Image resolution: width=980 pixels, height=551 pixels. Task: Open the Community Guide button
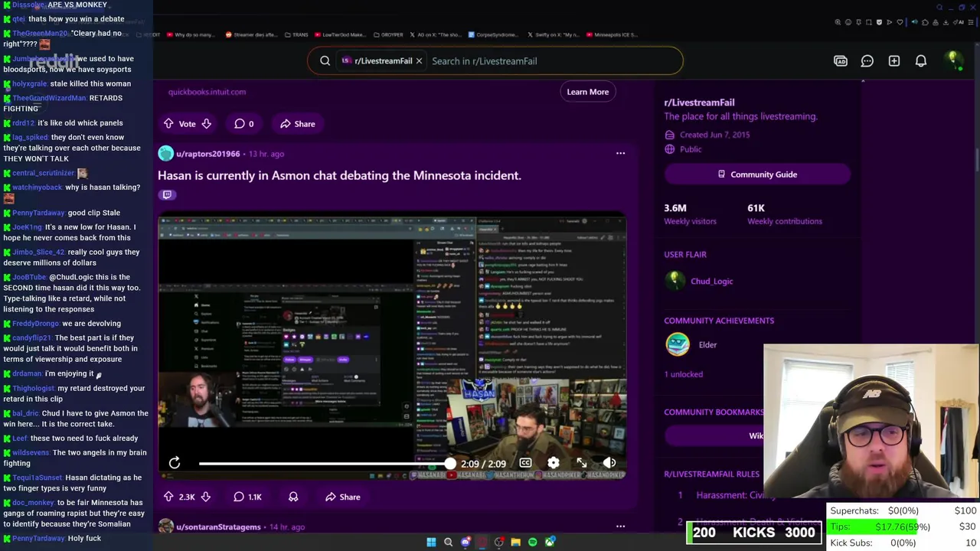point(757,174)
